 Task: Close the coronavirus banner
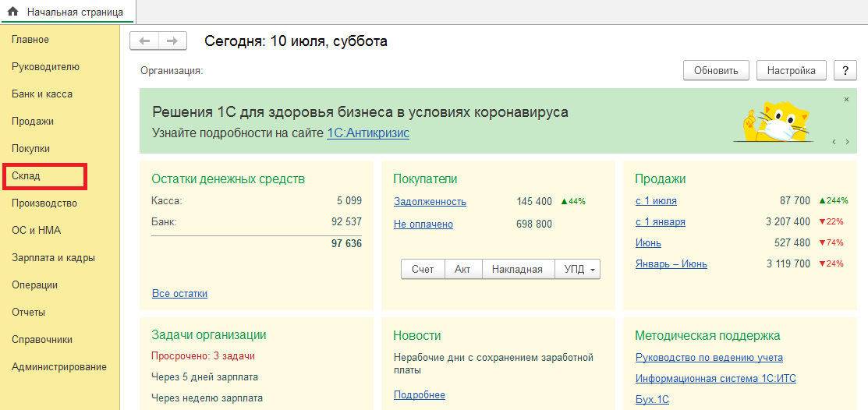[x=846, y=100]
